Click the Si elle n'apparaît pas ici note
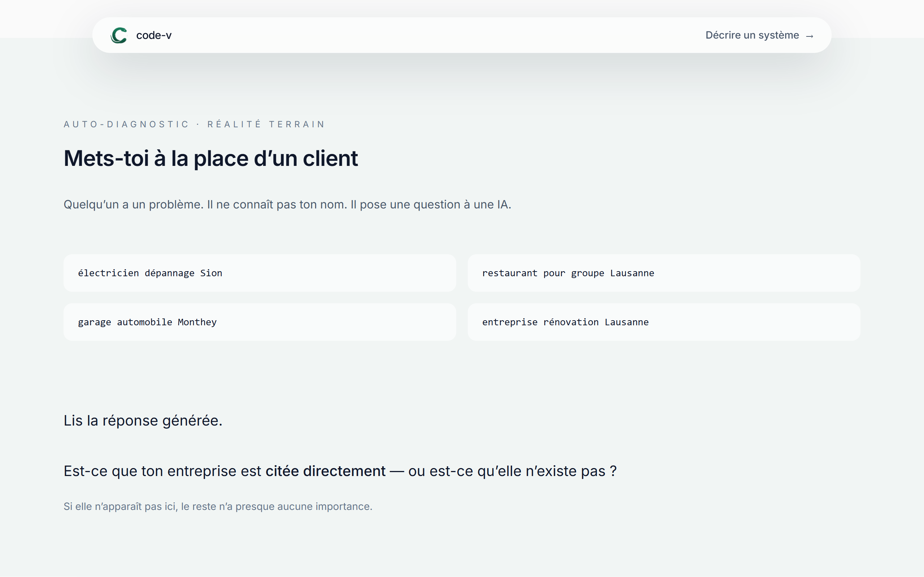 click(x=218, y=506)
